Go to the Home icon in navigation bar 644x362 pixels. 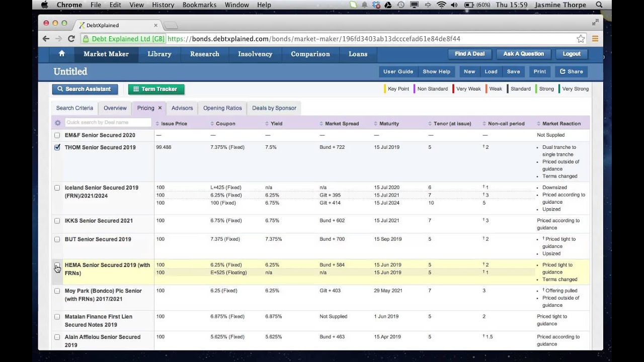(62, 54)
